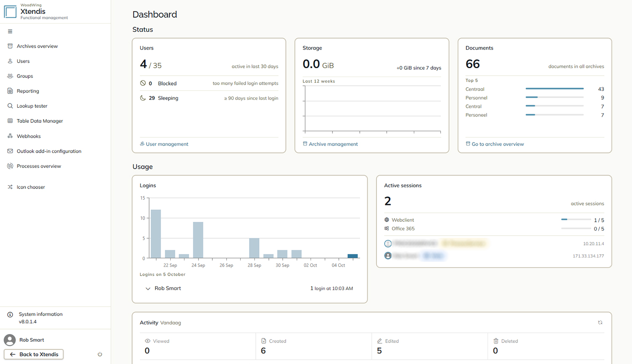Follow the Archive management link

tap(330, 144)
